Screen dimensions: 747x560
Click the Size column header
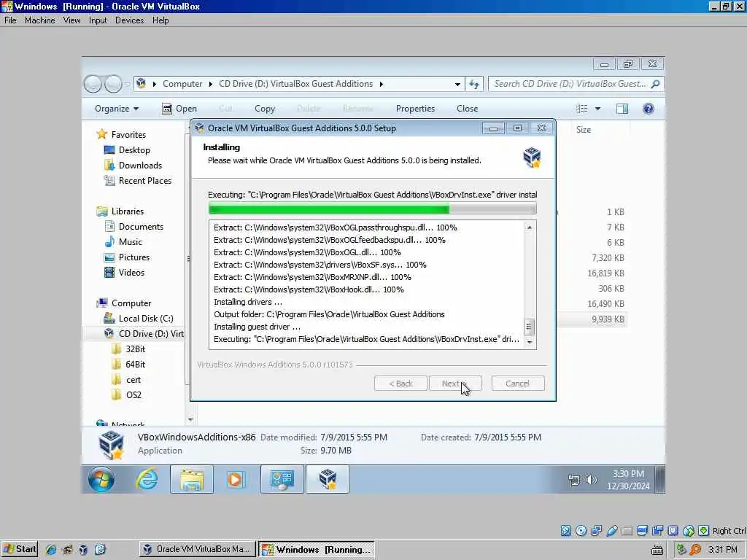coord(583,130)
